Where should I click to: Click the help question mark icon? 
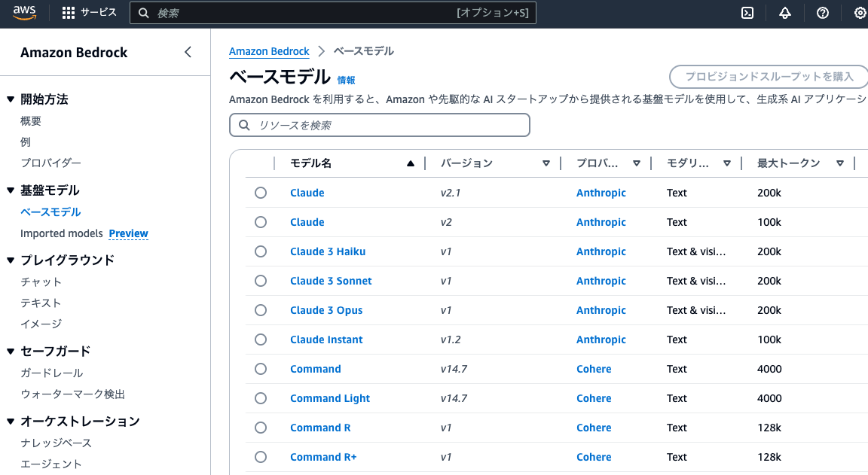[823, 13]
